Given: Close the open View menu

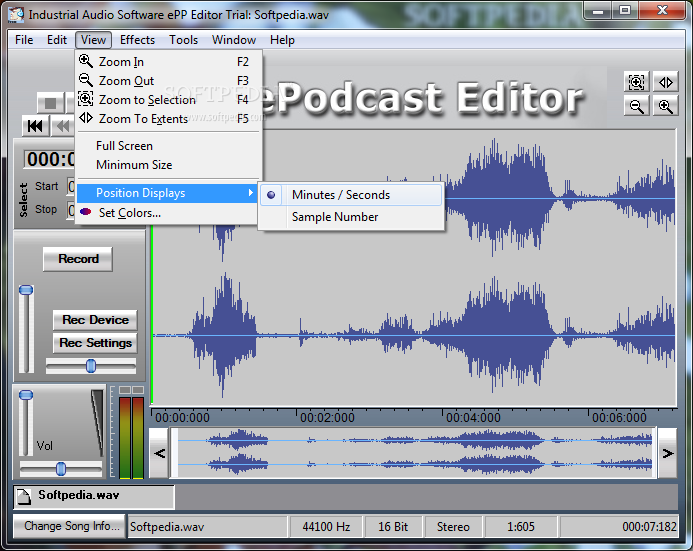Looking at the screenshot, I should pos(93,40).
